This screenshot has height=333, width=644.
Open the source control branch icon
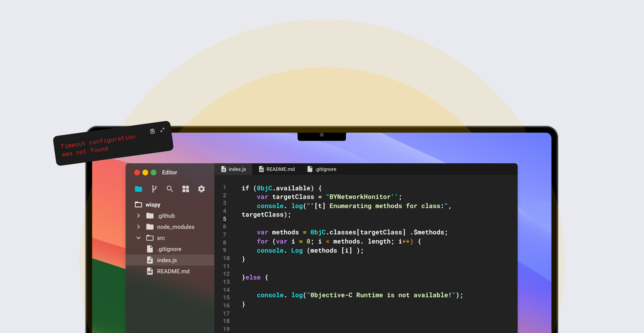tap(154, 189)
